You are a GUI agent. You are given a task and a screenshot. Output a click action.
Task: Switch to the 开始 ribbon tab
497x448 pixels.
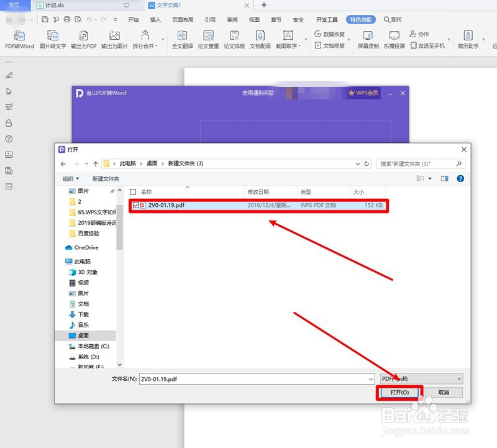pyautogui.click(x=134, y=20)
